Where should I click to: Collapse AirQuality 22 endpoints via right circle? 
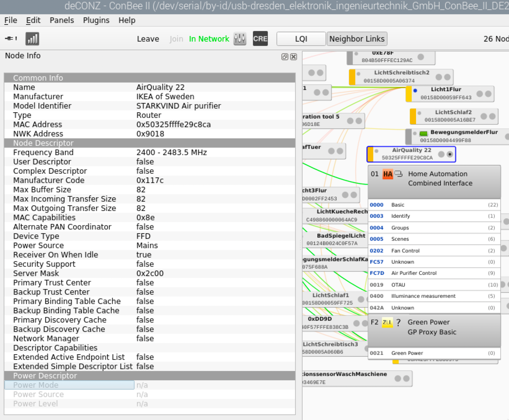[450, 154]
